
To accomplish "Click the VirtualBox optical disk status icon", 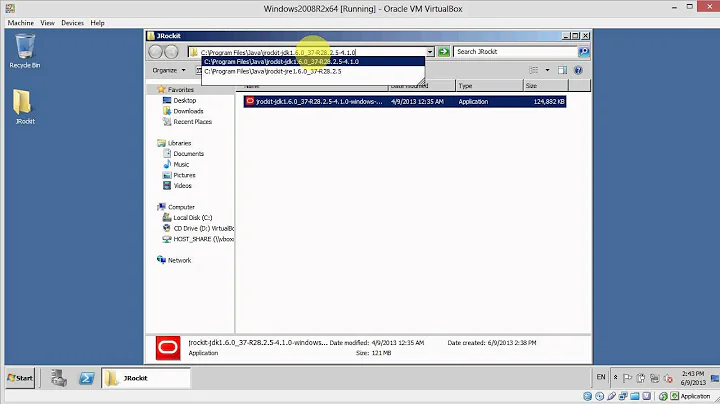I will coord(599,396).
